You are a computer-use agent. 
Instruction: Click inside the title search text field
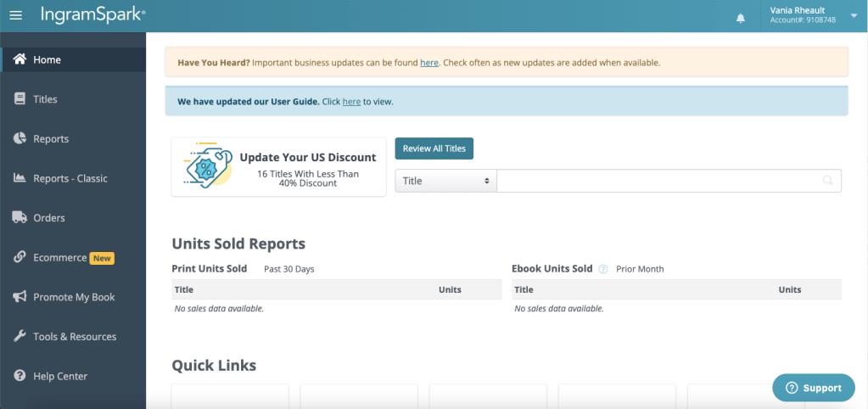click(x=658, y=181)
